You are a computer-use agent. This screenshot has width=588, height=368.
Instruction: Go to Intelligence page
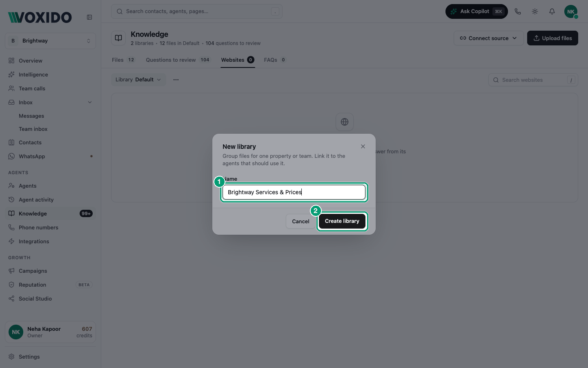[x=50, y=74]
